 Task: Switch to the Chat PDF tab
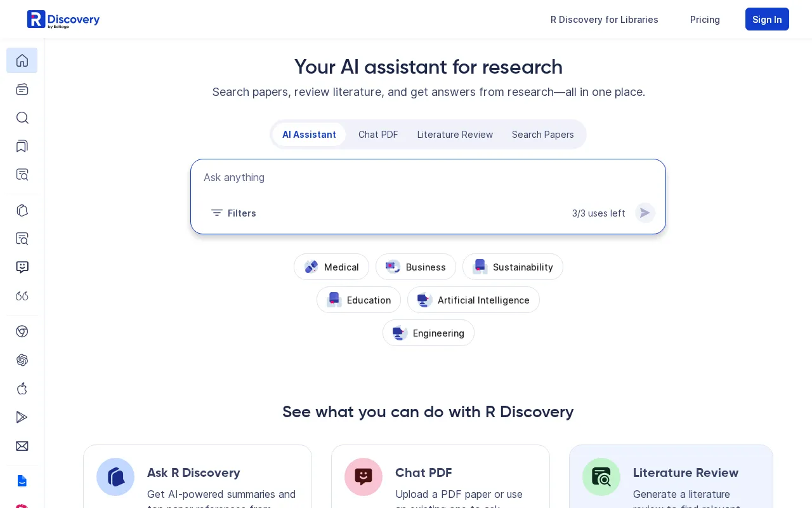[x=378, y=135]
